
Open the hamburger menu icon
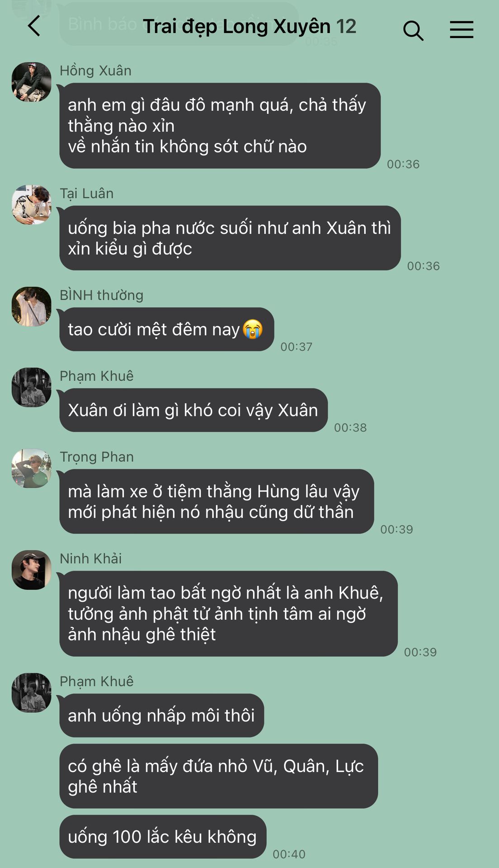(x=461, y=30)
